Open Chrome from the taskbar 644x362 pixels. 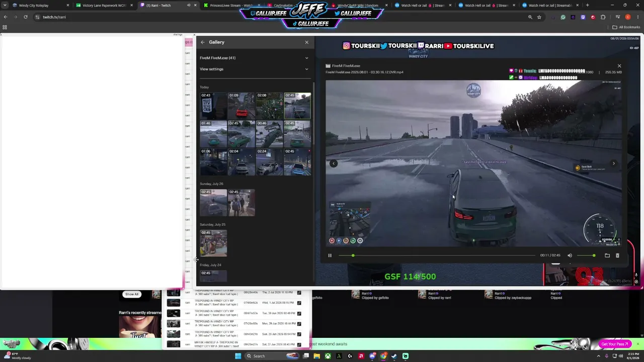[383, 356]
